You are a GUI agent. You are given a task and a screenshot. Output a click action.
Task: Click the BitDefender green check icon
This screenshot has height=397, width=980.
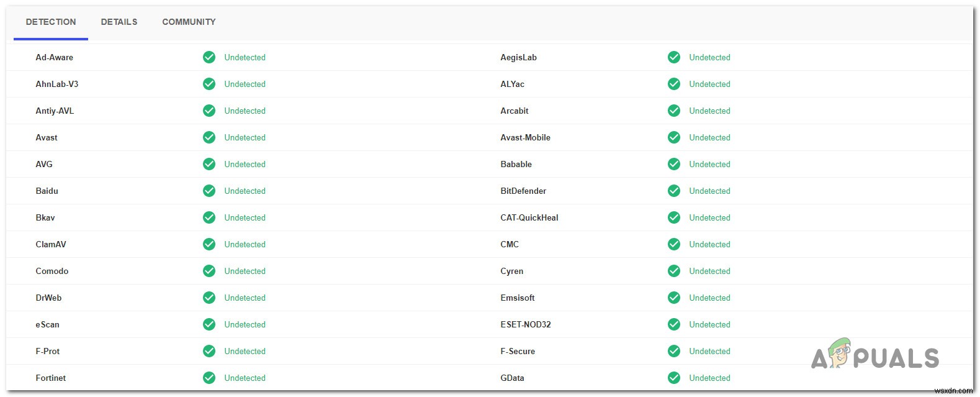tap(674, 191)
